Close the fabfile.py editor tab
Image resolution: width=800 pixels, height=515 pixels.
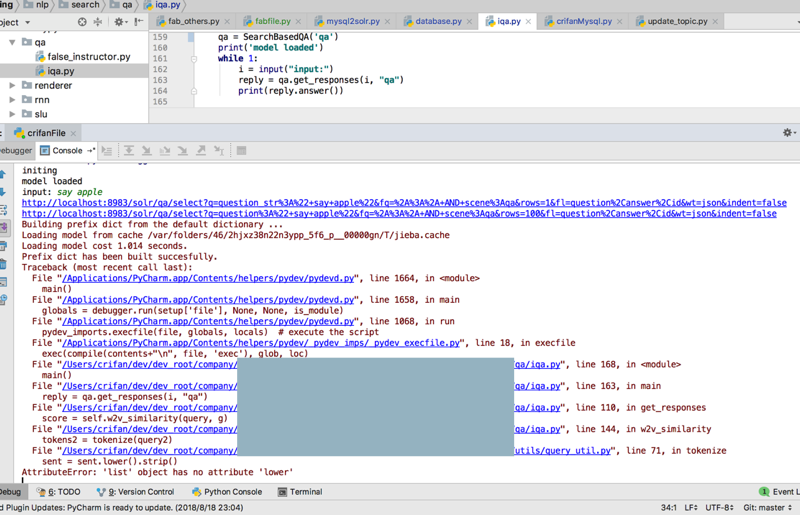coord(298,21)
